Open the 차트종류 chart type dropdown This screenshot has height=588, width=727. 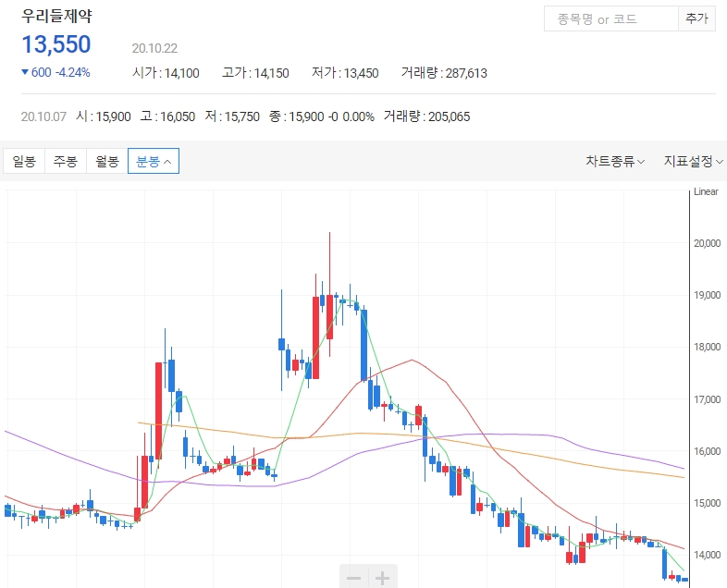point(615,161)
